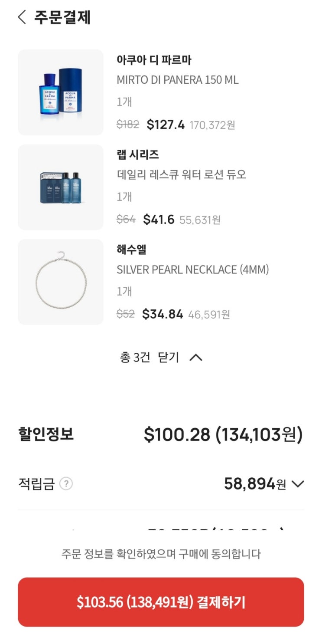Tap the 할인정보 section heading
The width and height of the screenshot is (322, 644).
[46, 434]
